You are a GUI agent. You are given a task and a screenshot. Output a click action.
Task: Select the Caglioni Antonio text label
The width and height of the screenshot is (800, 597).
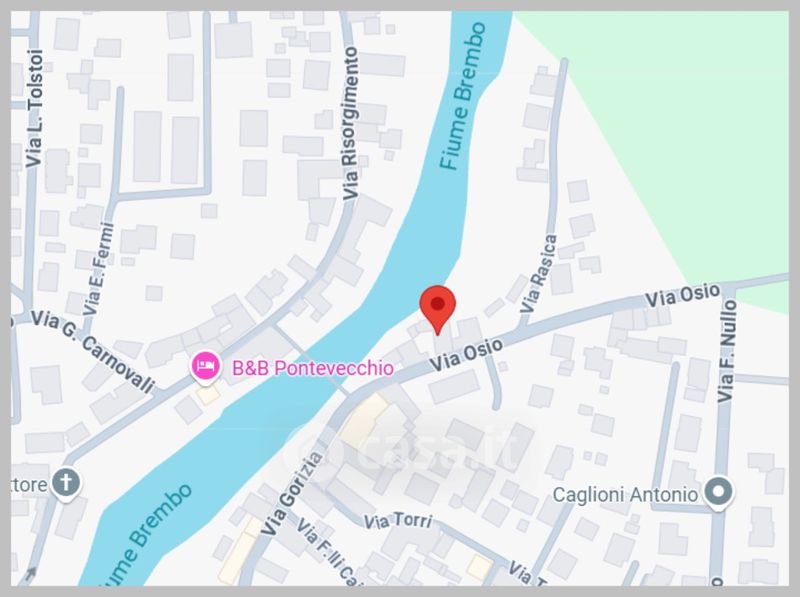tap(625, 494)
